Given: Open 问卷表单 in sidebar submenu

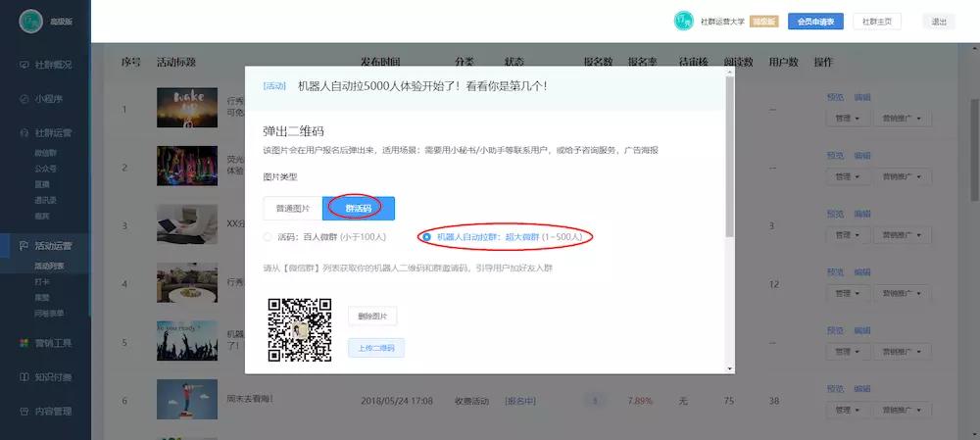Looking at the screenshot, I should 49,314.
